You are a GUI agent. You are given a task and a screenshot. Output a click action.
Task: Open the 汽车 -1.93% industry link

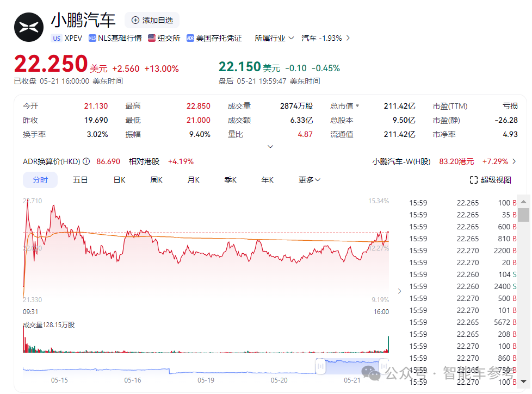coord(325,38)
